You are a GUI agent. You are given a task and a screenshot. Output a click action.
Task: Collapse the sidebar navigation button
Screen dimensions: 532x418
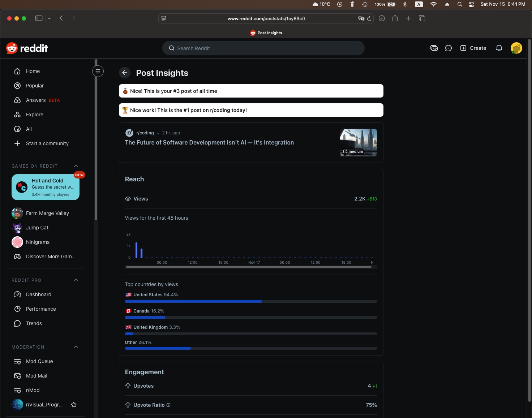coord(98,71)
